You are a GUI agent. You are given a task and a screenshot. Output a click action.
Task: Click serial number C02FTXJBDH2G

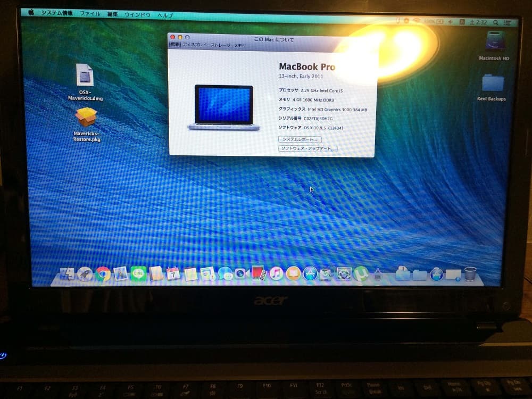[318, 119]
